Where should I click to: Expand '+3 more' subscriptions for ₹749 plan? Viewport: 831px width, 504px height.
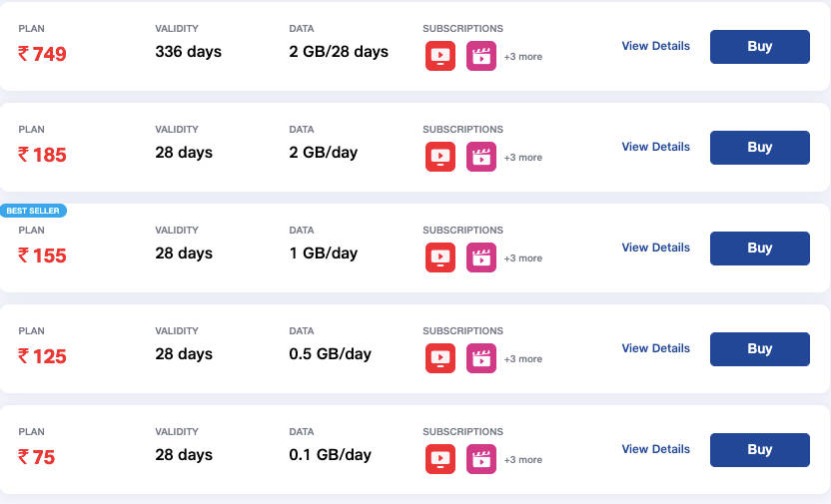point(523,57)
